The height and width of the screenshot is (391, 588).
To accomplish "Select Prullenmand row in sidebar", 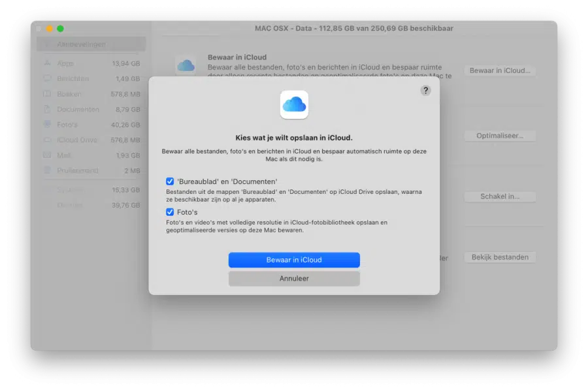I will tap(91, 170).
